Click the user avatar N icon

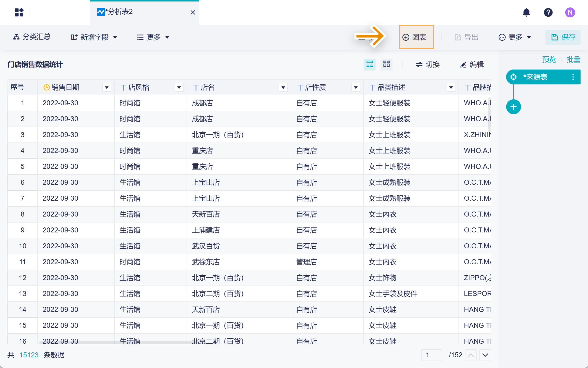tap(570, 12)
